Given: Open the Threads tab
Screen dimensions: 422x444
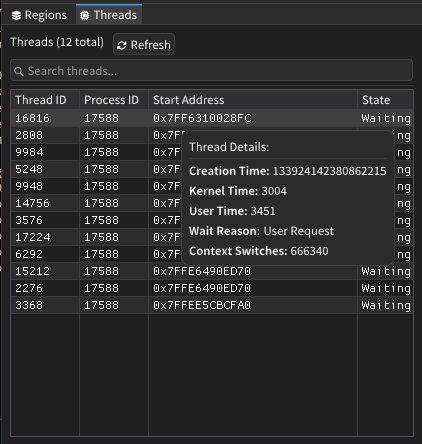Looking at the screenshot, I should point(109,15).
